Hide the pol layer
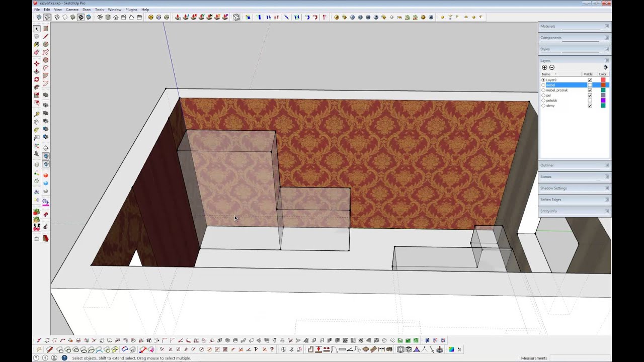The height and width of the screenshot is (362, 644). [x=590, y=95]
